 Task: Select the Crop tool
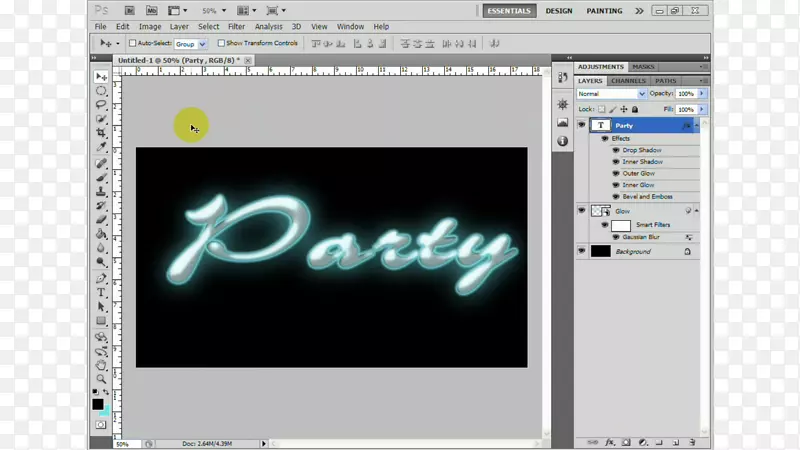click(x=101, y=132)
